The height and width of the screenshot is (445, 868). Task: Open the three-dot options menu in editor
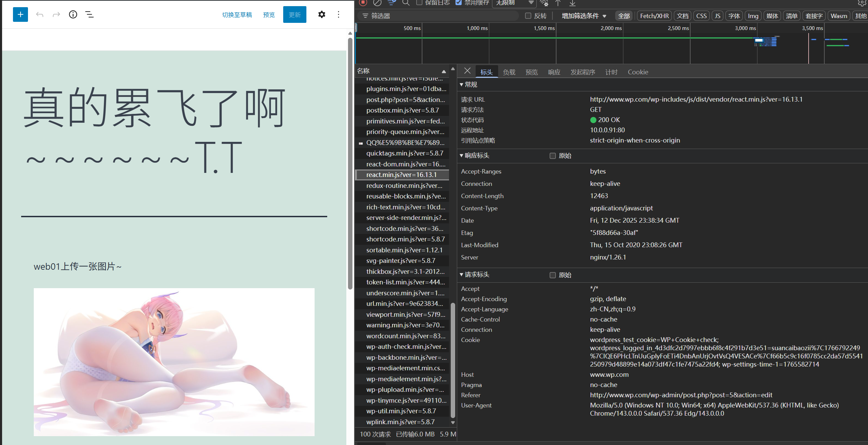(338, 15)
